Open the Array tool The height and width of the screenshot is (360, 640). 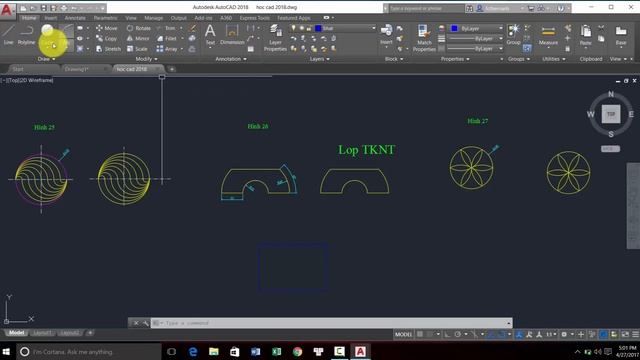point(167,49)
